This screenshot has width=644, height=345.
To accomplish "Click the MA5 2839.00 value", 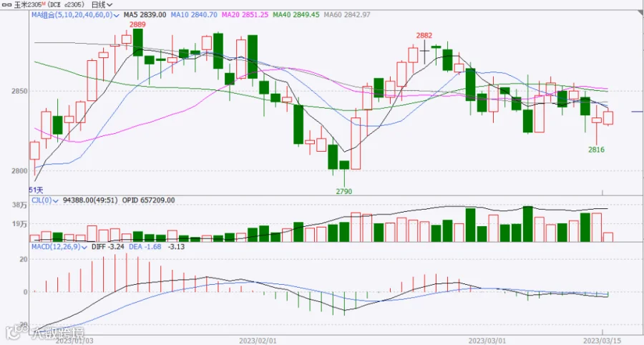I will (x=145, y=15).
